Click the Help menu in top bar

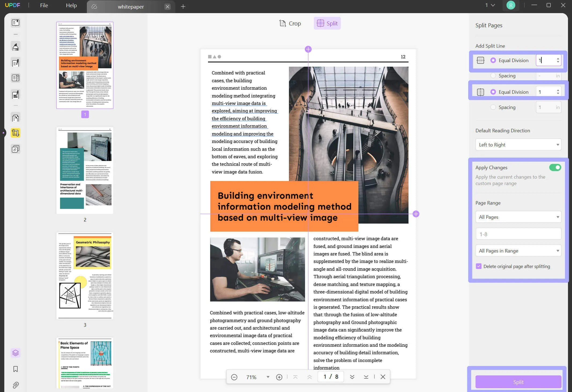click(71, 5)
